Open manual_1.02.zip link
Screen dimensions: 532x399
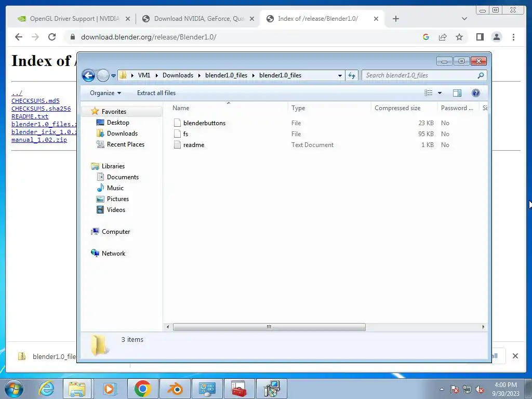(39, 140)
